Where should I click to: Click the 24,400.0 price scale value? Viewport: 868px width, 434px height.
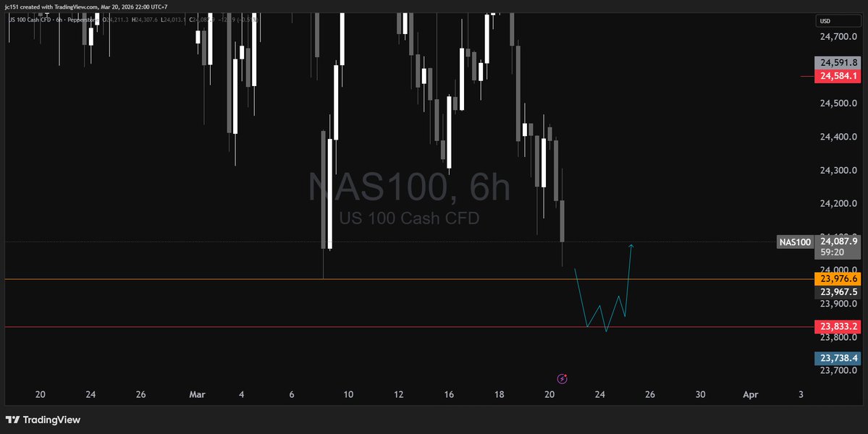(838, 137)
